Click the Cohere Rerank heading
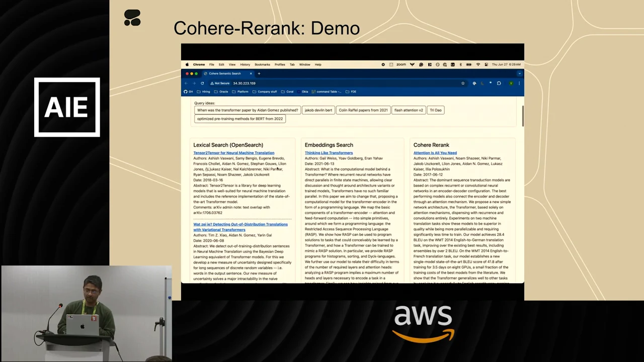644x362 pixels. tap(431, 145)
